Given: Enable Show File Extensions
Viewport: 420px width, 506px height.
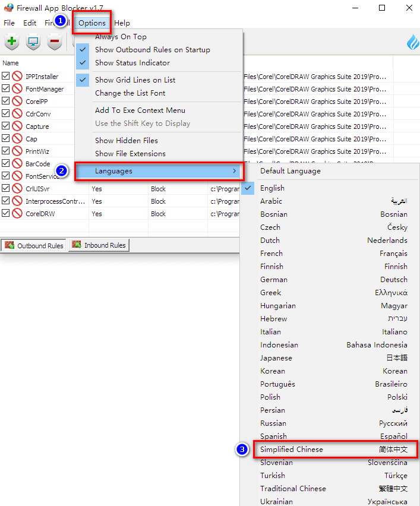Looking at the screenshot, I should (x=159, y=154).
